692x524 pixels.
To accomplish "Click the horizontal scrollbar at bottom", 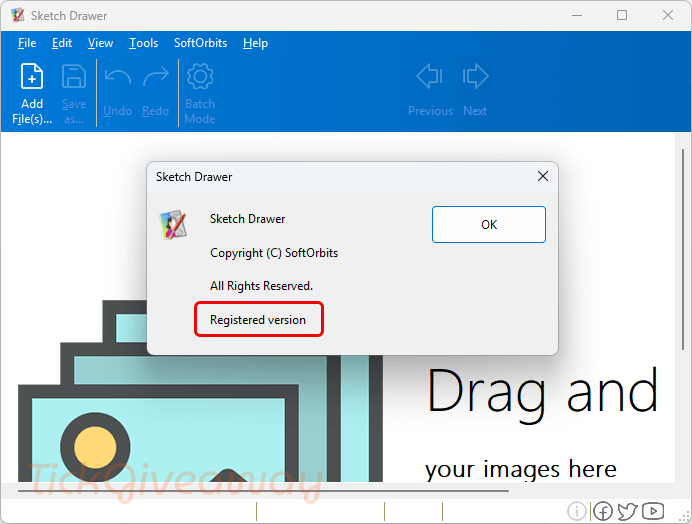I will 263,490.
